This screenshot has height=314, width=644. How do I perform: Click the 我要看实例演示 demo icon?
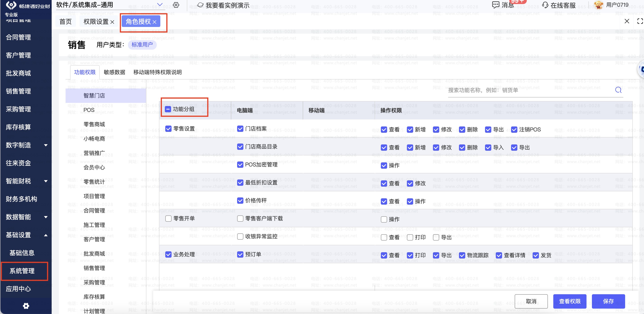tap(200, 5)
